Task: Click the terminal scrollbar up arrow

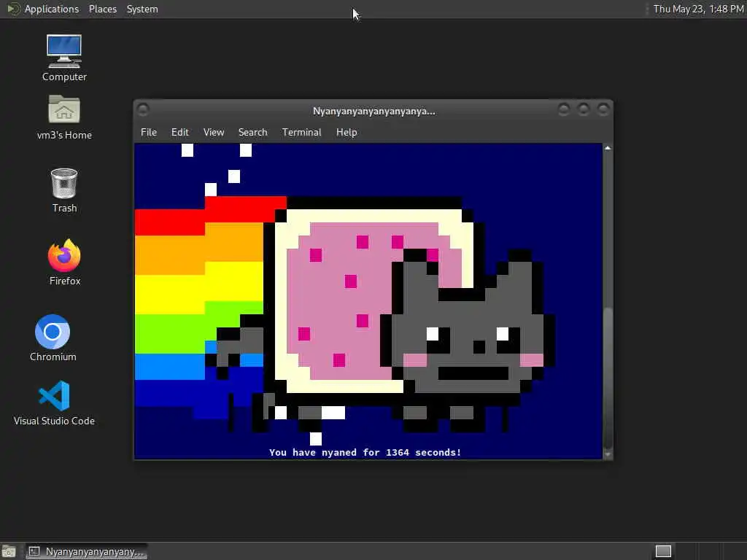Action: [608, 148]
